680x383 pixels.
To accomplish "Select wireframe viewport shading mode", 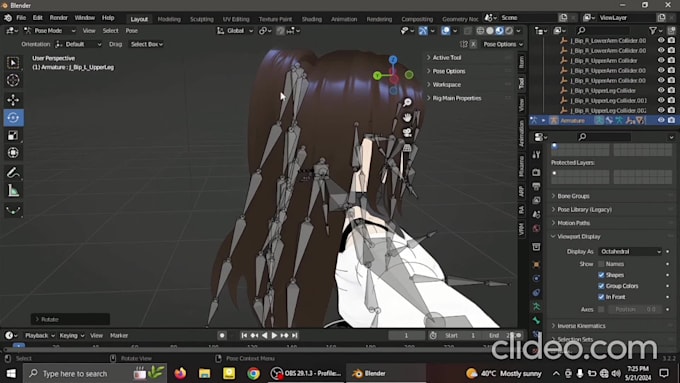I will tap(480, 31).
